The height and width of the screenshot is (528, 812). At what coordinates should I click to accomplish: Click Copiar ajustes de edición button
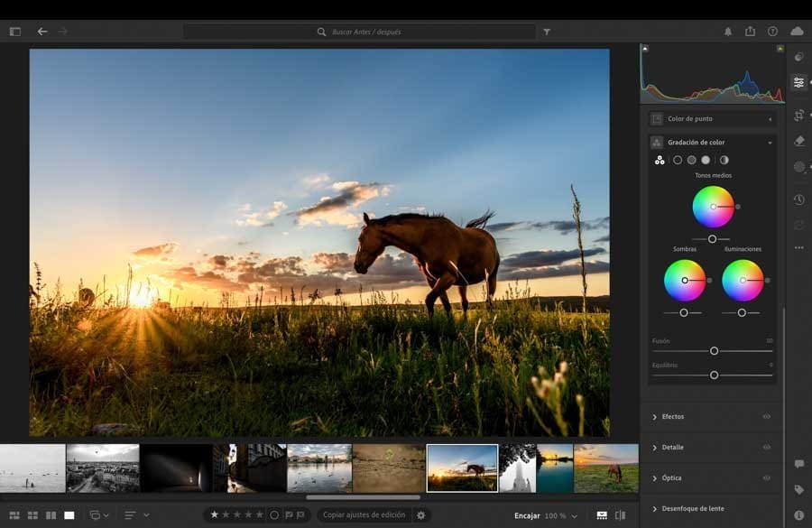click(x=364, y=515)
